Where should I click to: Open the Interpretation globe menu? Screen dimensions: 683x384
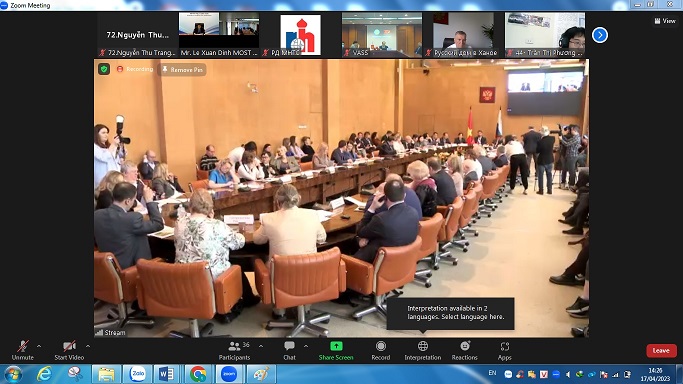coord(423,350)
